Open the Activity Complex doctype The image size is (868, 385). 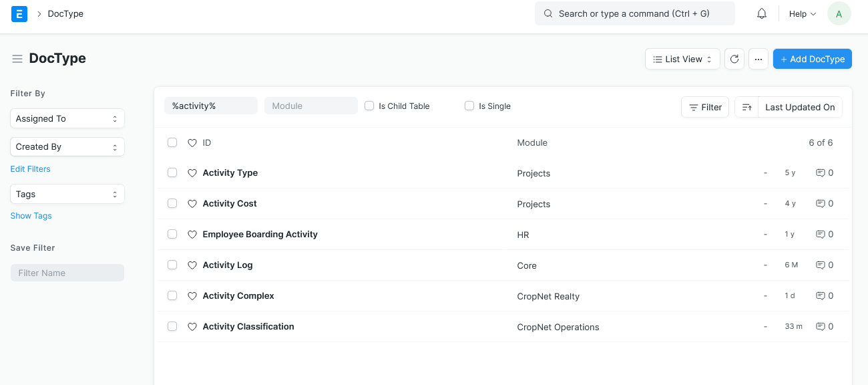(x=238, y=295)
